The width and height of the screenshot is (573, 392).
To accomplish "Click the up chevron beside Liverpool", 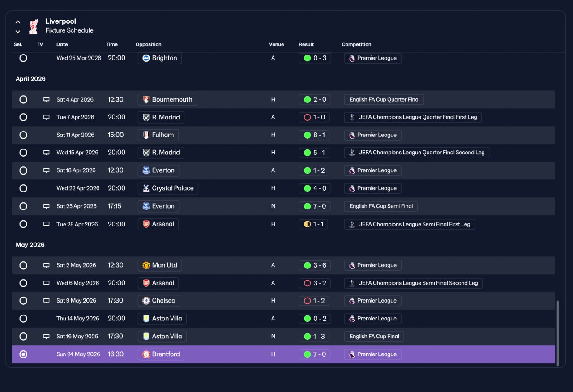I will pos(18,22).
